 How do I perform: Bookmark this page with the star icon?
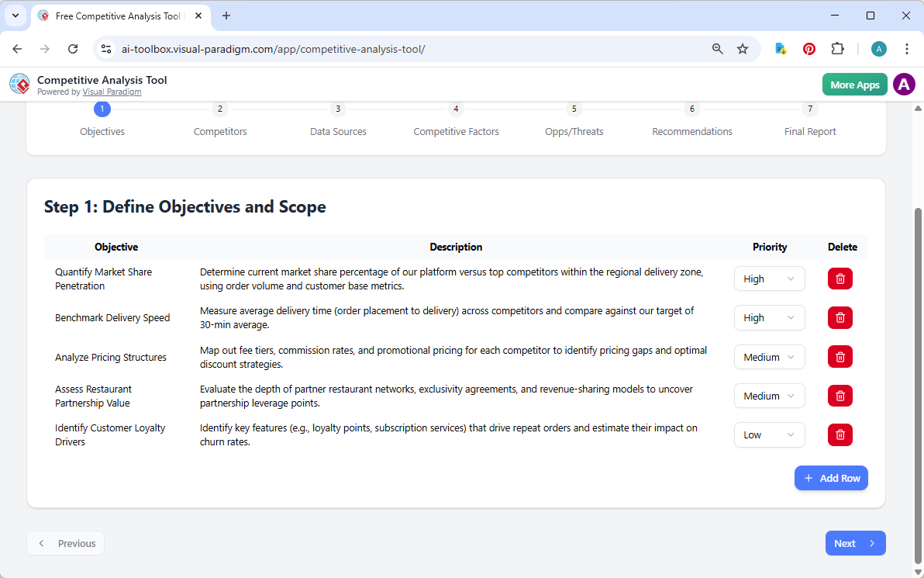[x=743, y=48]
